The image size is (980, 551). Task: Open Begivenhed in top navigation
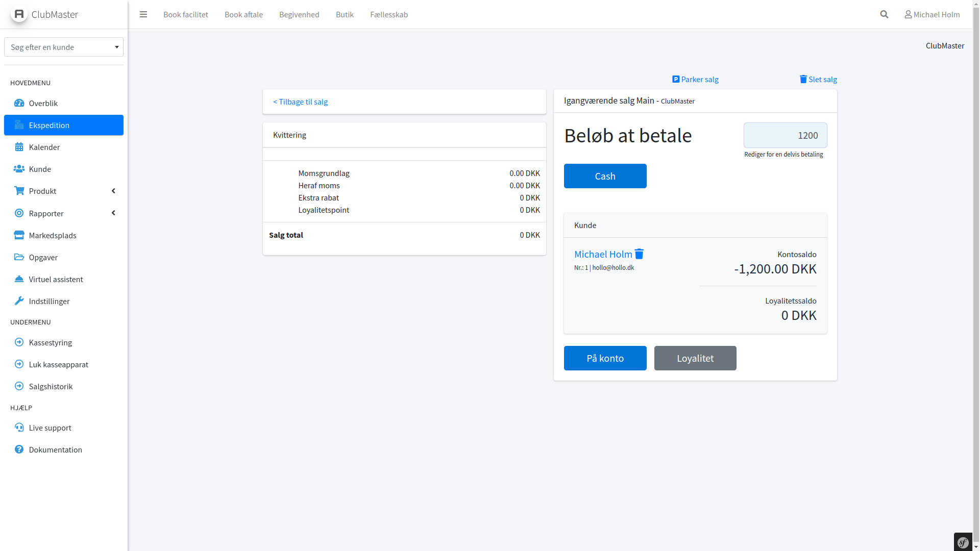299,14
